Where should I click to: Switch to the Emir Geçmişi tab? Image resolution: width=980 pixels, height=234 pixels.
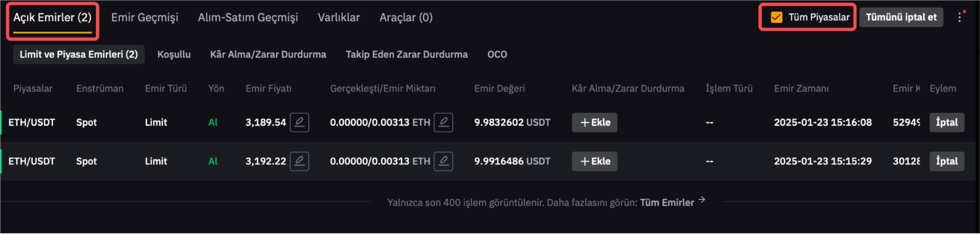coord(145,17)
